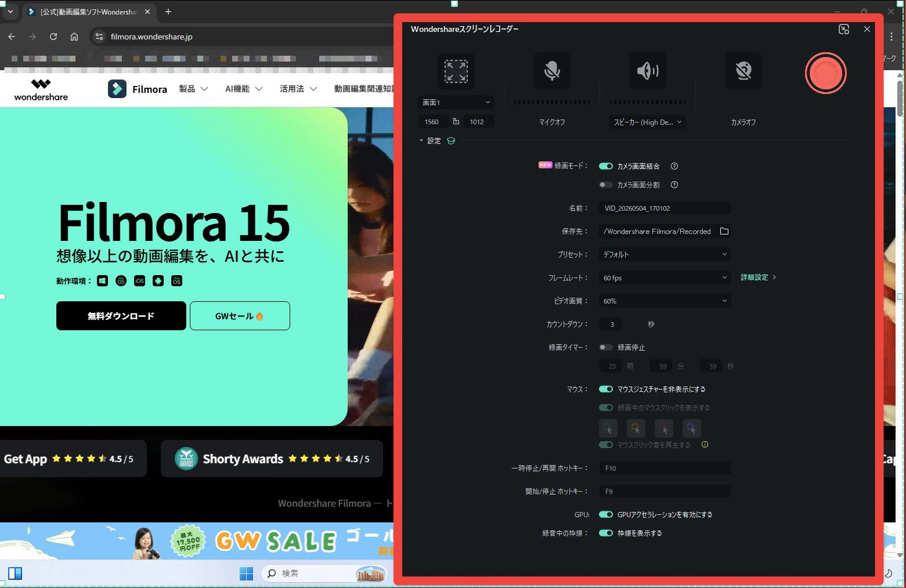Click the GWセール button

point(240,316)
